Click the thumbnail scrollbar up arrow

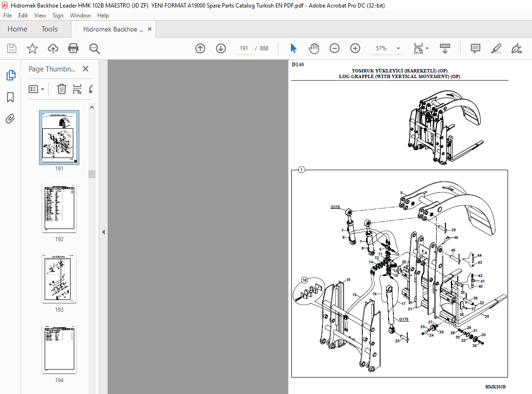(x=92, y=107)
